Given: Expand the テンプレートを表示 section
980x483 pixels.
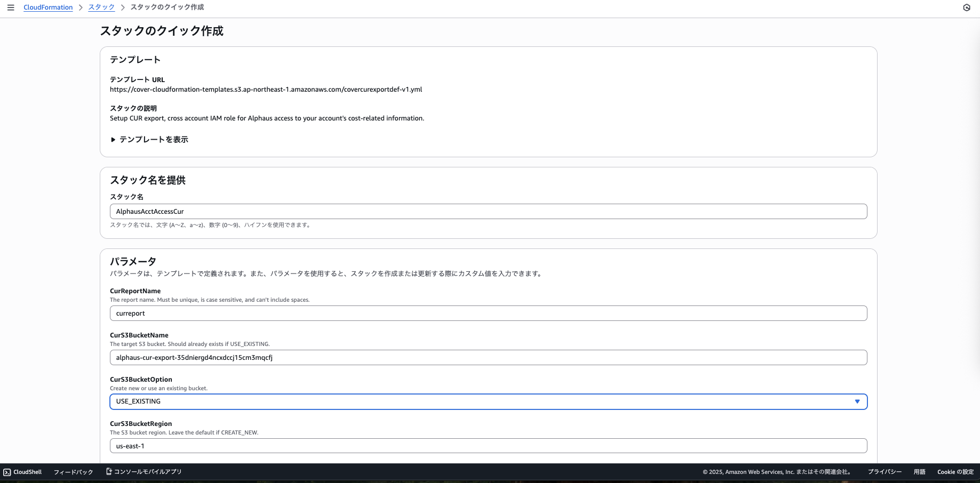Looking at the screenshot, I should (149, 140).
